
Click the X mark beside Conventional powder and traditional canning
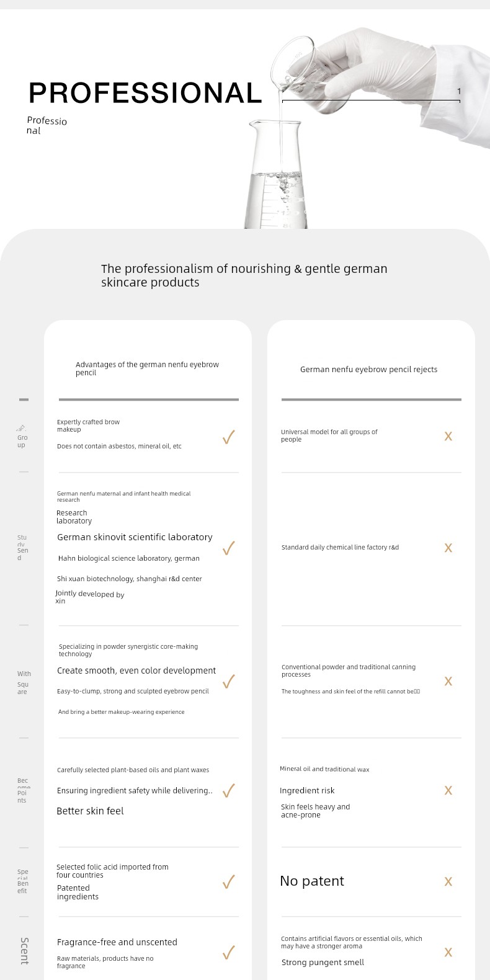tap(448, 681)
